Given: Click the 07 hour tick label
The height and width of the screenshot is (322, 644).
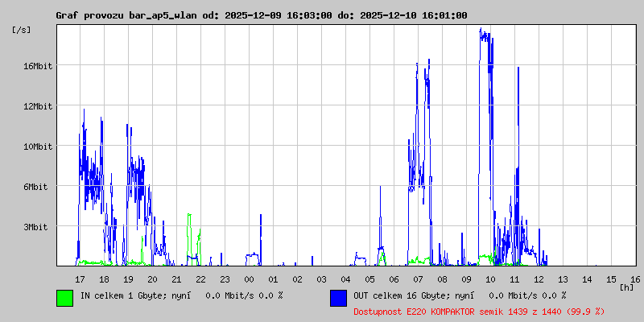Looking at the screenshot, I should 418,279.
